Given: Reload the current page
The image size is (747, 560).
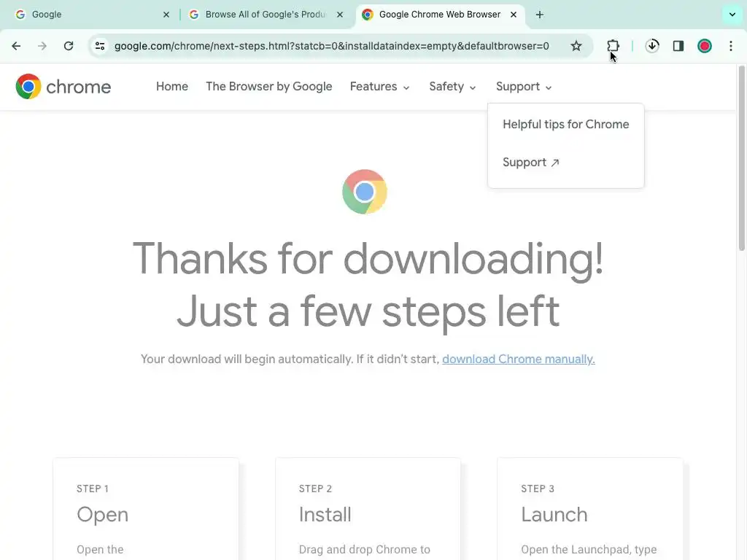Looking at the screenshot, I should point(69,46).
